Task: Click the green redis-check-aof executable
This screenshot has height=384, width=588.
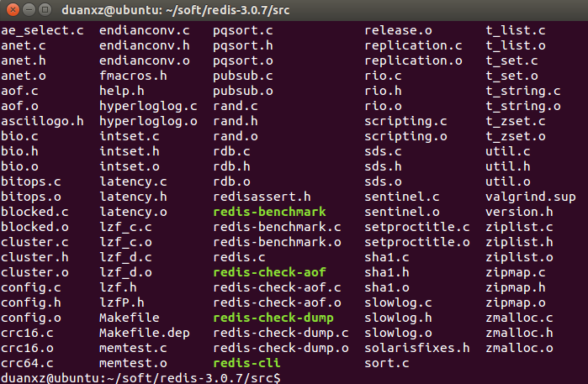Action: tap(270, 272)
